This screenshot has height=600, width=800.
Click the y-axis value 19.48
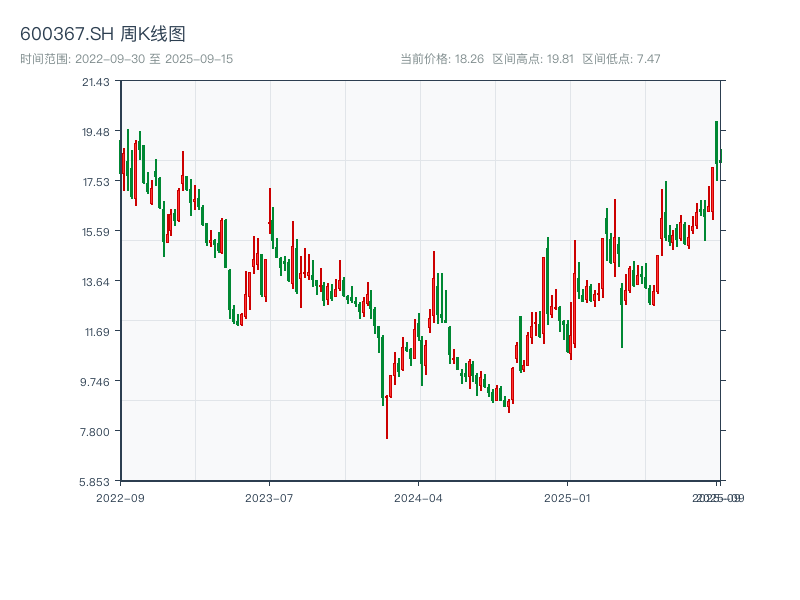tap(96, 132)
